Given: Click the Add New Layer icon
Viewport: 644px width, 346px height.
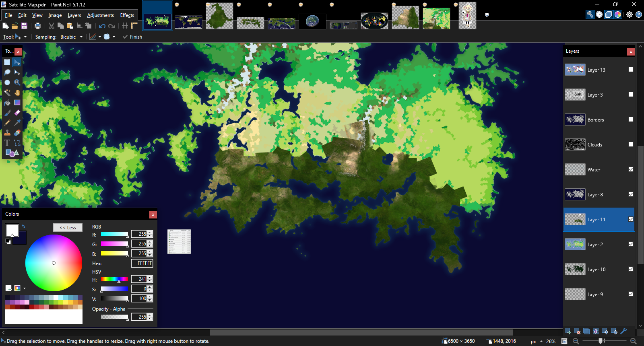Looking at the screenshot, I should (568, 332).
